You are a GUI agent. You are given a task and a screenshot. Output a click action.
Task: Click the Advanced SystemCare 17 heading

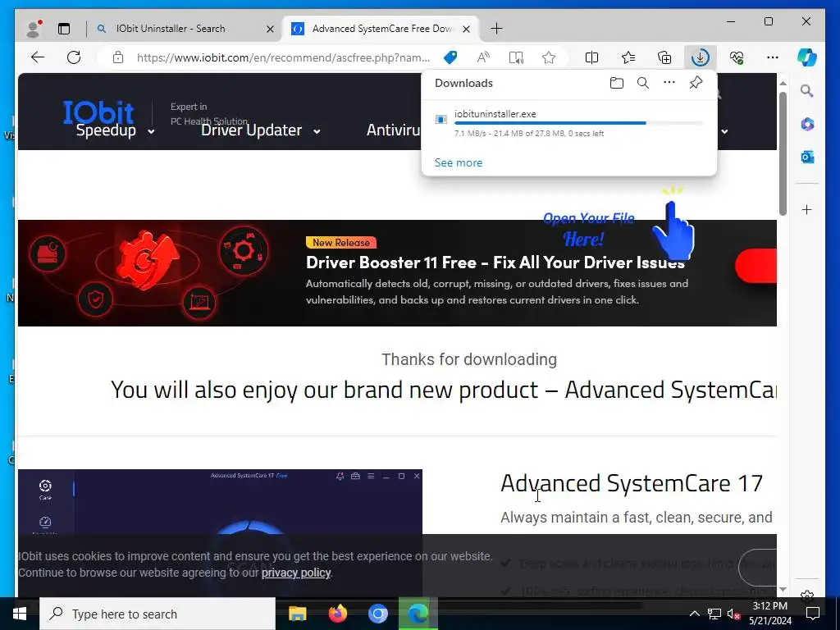pos(631,483)
